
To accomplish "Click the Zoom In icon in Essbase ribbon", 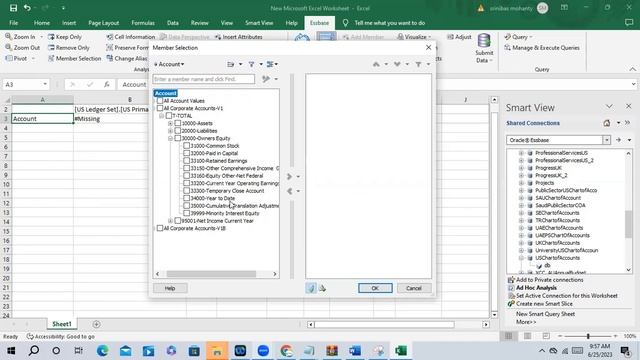I will coord(8,37).
